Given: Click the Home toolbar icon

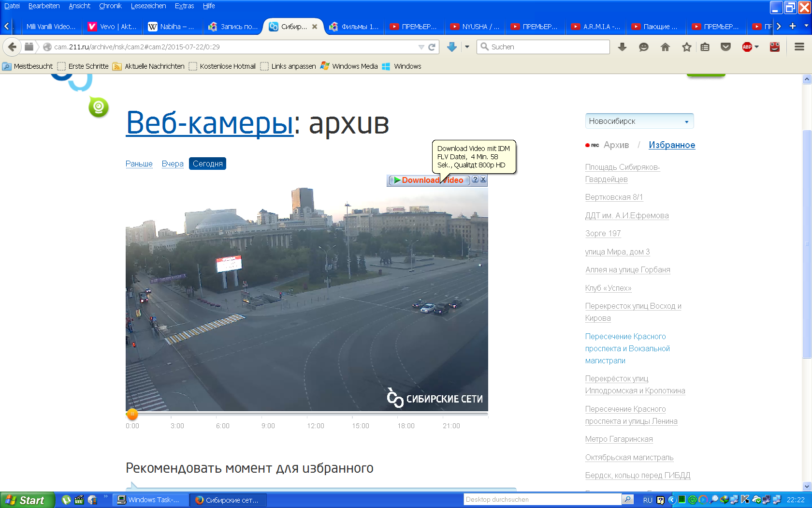Looking at the screenshot, I should [x=665, y=47].
